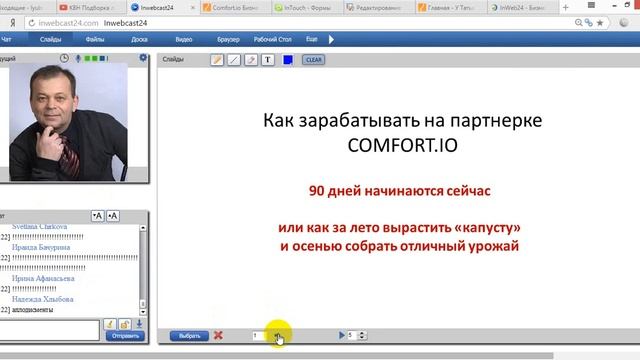Decrease chat font size
Image resolution: width=640 pixels, height=360 pixels.
[98, 216]
